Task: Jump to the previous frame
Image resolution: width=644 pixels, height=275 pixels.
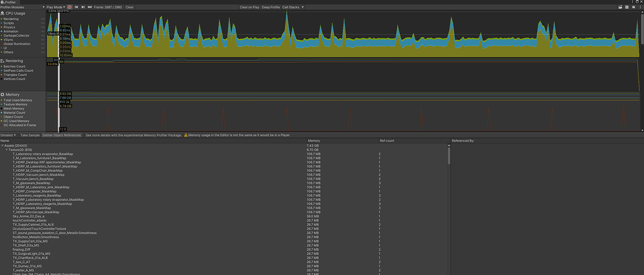Action: pyautogui.click(x=77, y=7)
